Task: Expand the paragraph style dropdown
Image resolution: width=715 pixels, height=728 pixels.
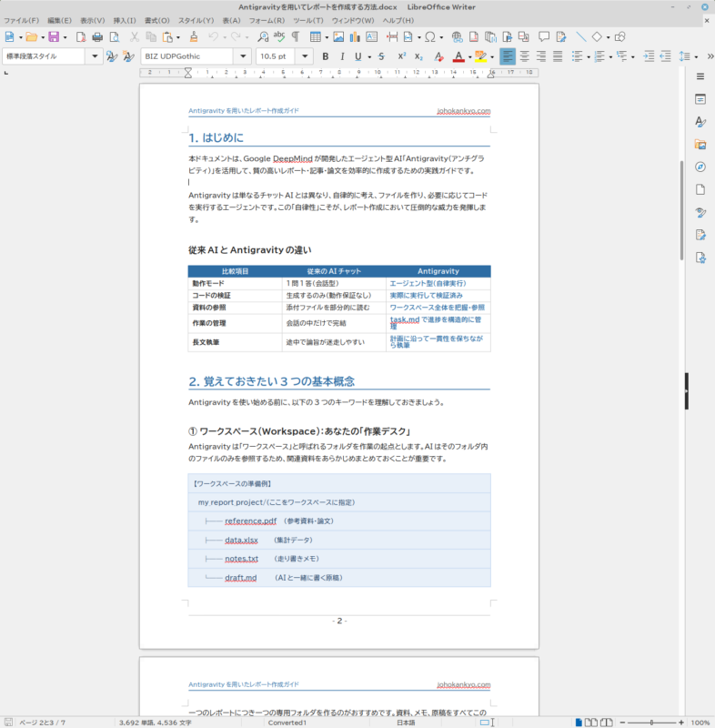Action: pos(95,56)
